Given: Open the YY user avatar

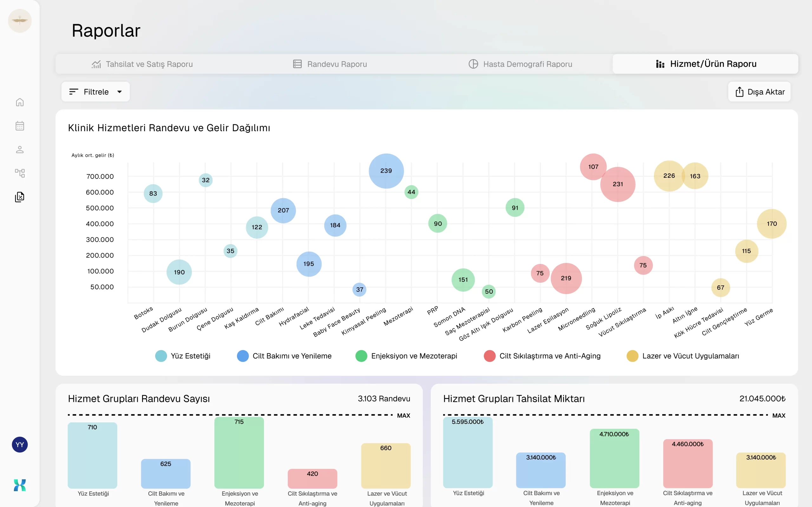Looking at the screenshot, I should (x=20, y=445).
